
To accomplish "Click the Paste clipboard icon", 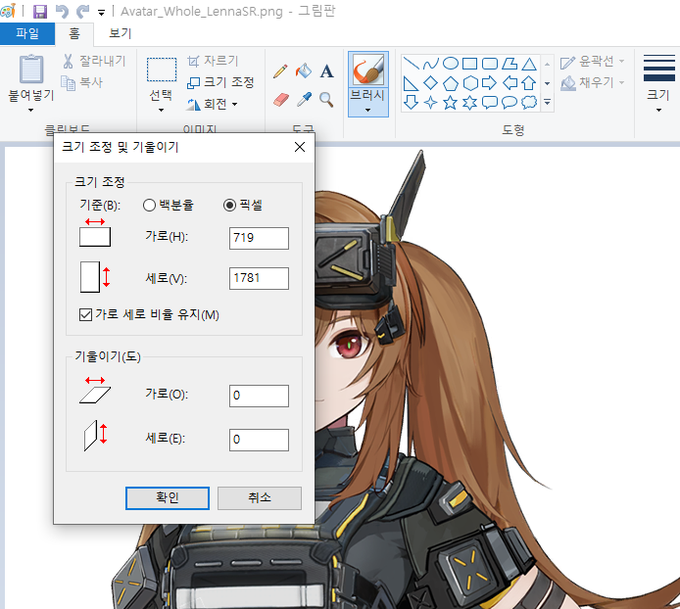I will coord(31,69).
